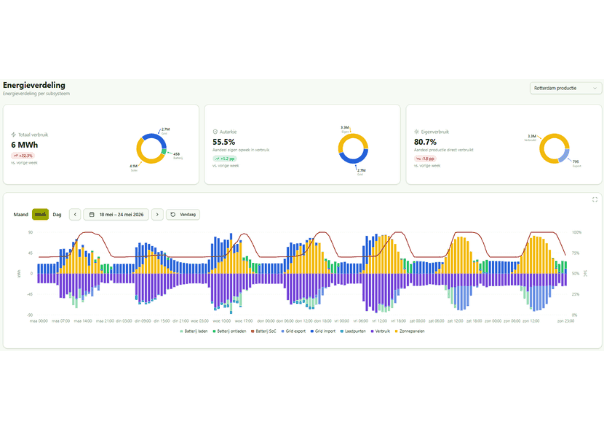604x430 pixels.
Task: Click the Vandaag reset button
Action: pos(183,215)
